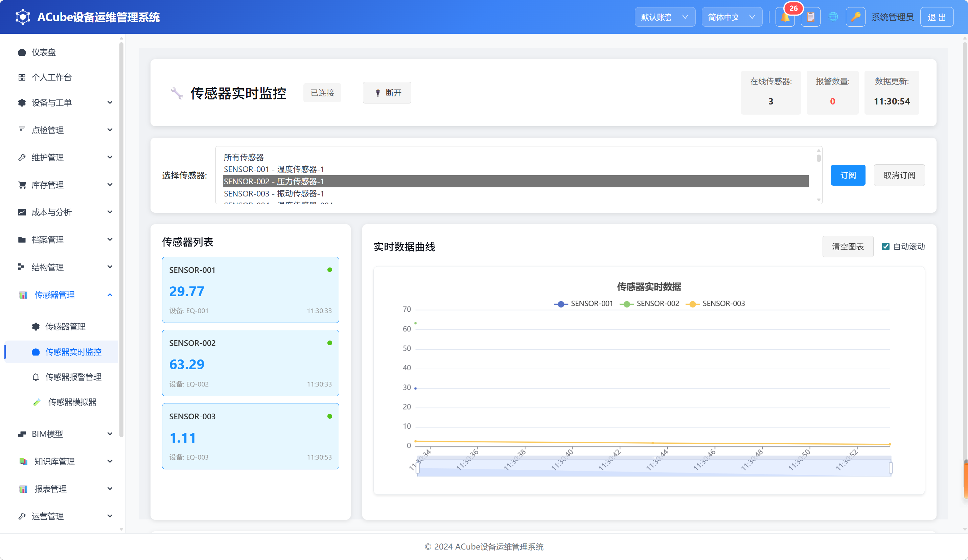Viewport: 968px width, 560px height.
Task: Expand the 运营管理 menu
Action: tap(62, 516)
